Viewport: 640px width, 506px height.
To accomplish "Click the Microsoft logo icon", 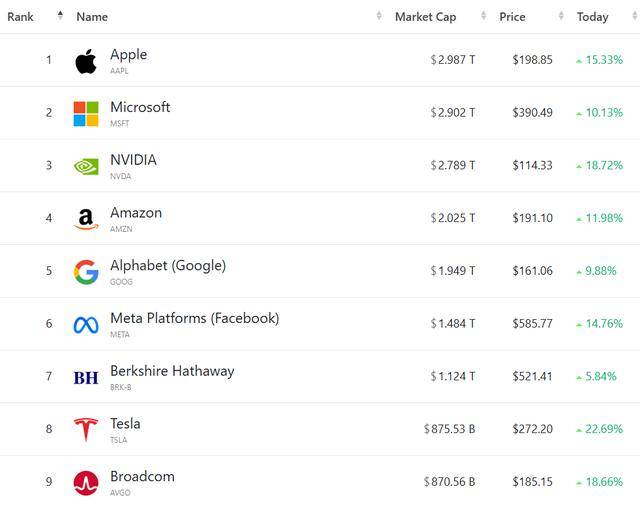I will (86, 113).
